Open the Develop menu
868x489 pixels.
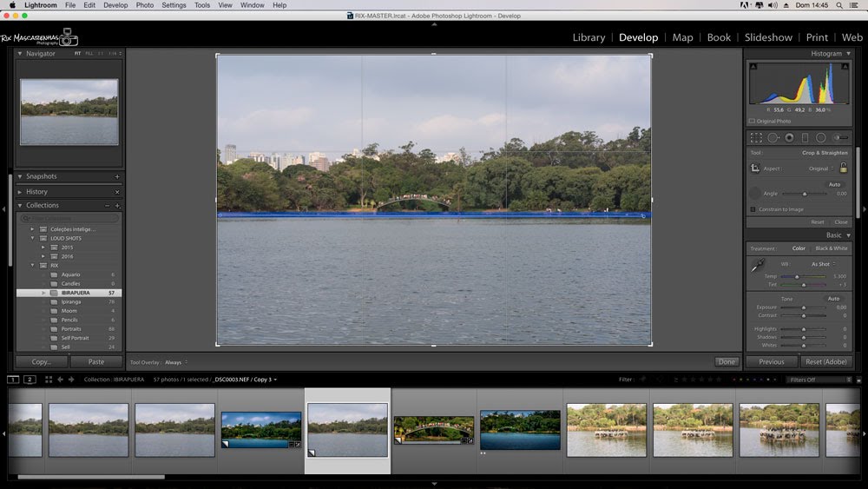coord(115,5)
